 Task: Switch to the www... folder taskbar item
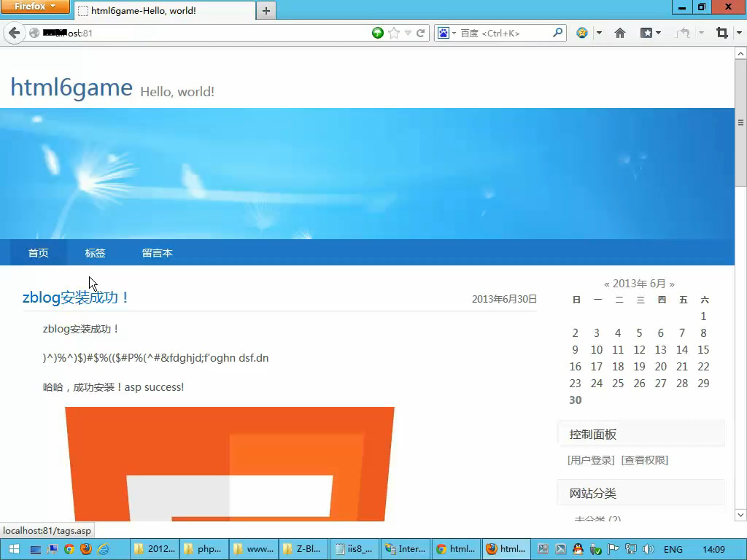tap(253, 549)
